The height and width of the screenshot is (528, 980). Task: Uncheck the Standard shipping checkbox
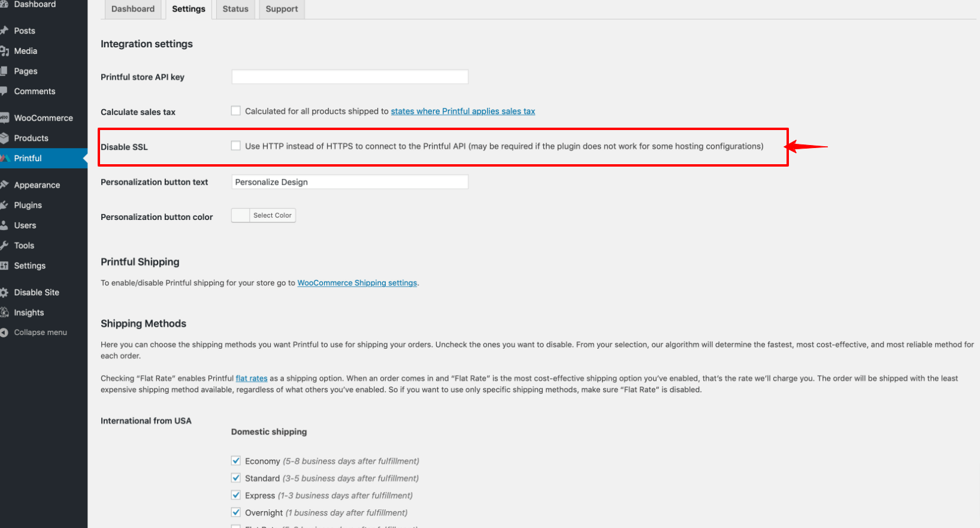click(x=236, y=478)
